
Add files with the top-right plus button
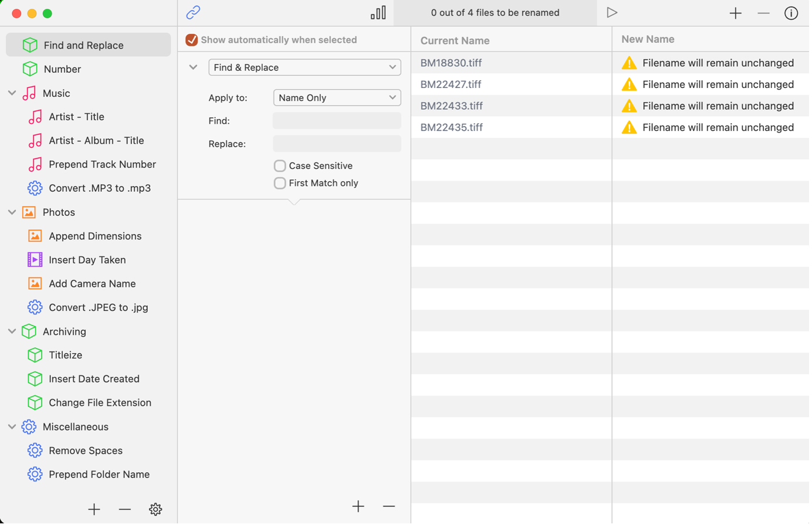[x=735, y=13]
